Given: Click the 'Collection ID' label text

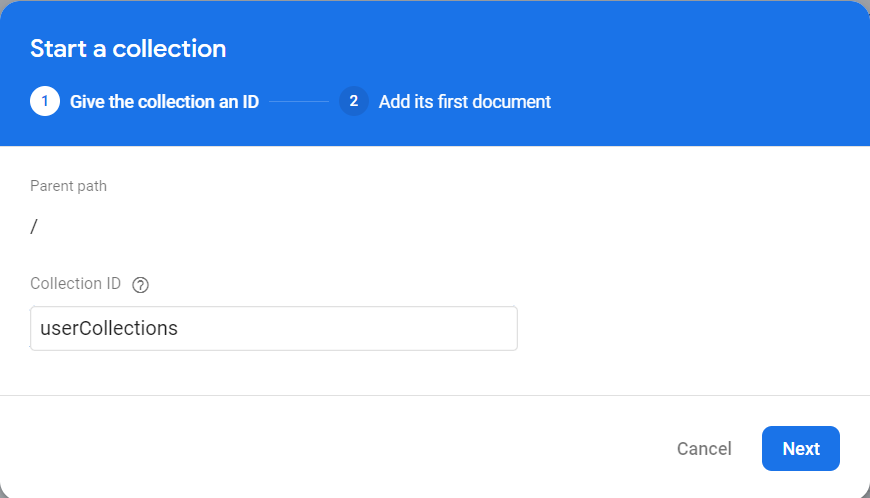Looking at the screenshot, I should [x=75, y=283].
